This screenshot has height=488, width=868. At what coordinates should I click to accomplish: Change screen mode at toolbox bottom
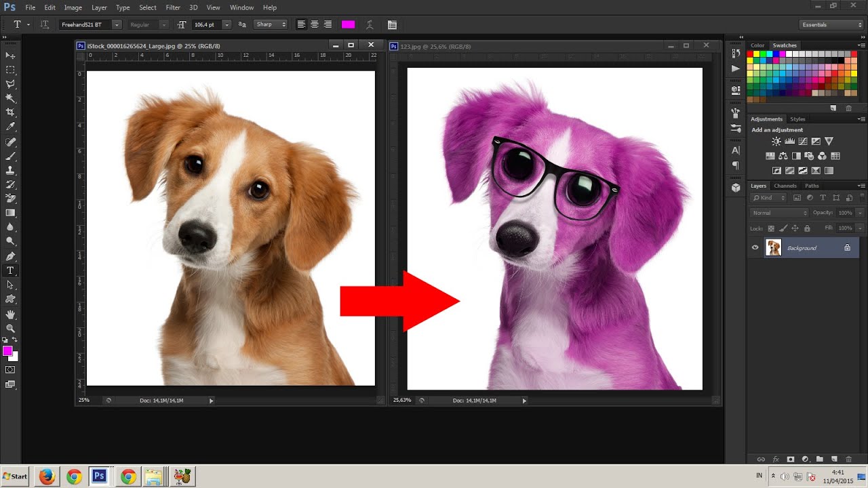coord(10,385)
